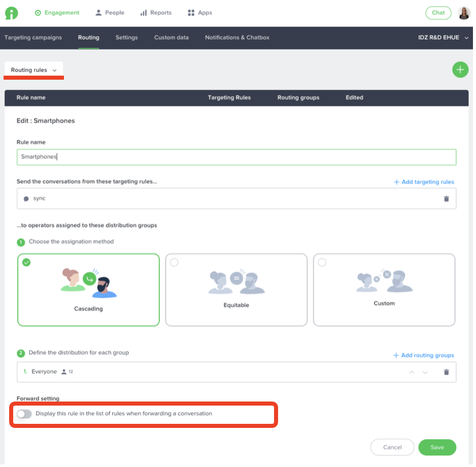
Task: Select the Equitable assignation method
Action: [x=236, y=290]
